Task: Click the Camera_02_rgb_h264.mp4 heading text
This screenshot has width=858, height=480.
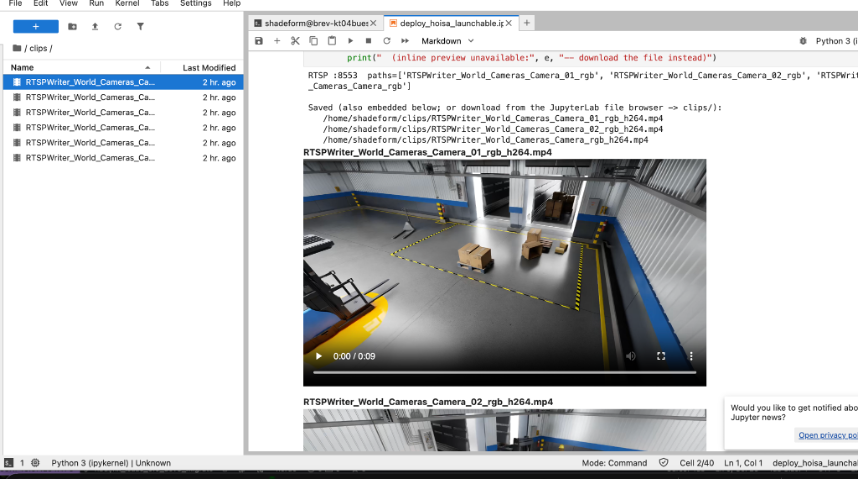Action: (428, 402)
